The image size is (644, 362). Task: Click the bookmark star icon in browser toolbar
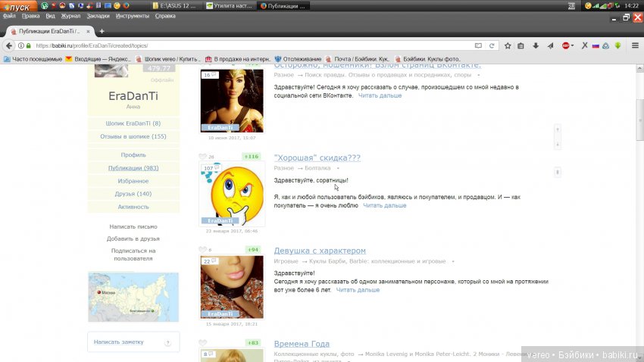pyautogui.click(x=508, y=45)
